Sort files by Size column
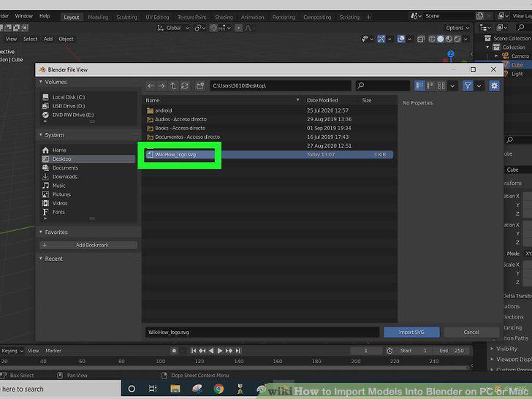This screenshot has width=532, height=399. click(366, 100)
